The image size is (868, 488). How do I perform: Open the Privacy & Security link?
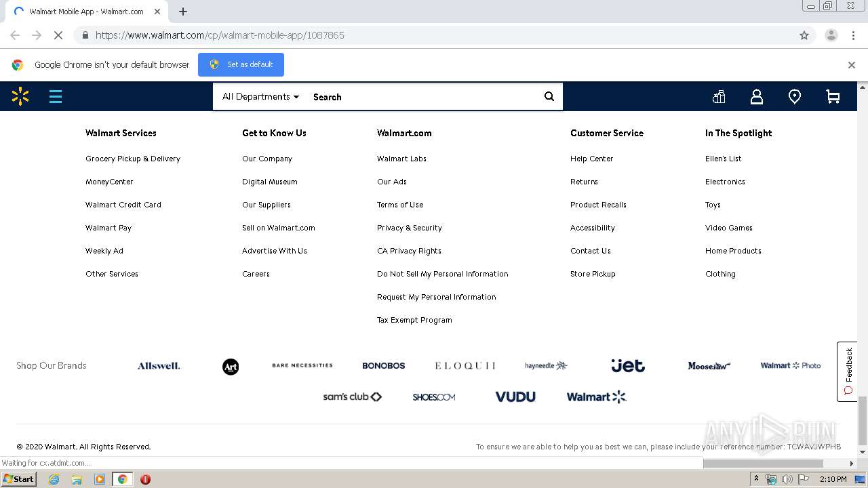point(410,228)
